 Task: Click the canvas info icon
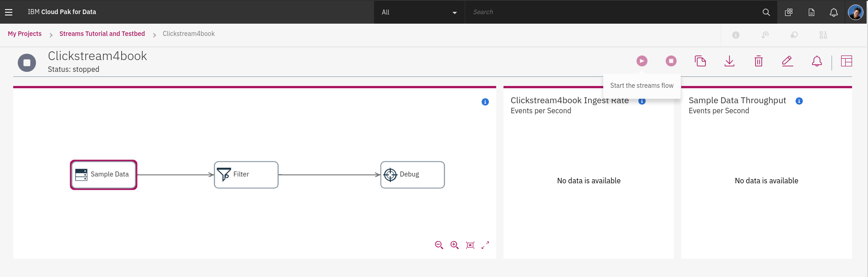485,102
